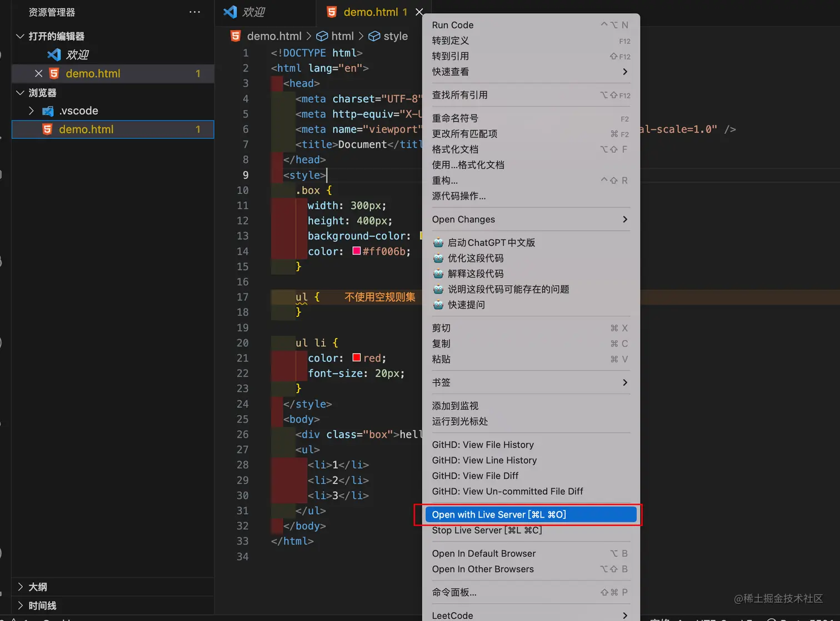Choose 运行到光标处

[x=531, y=421]
